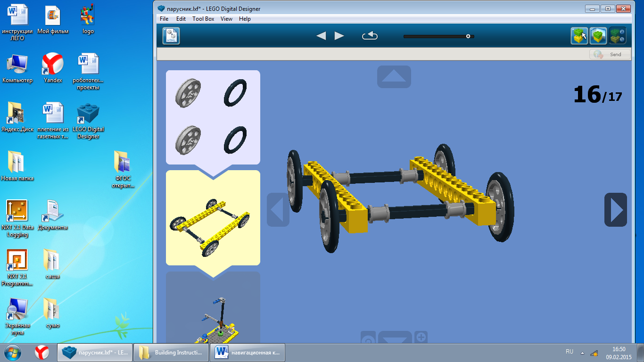Open Мой фильм desktop icon

53,20
